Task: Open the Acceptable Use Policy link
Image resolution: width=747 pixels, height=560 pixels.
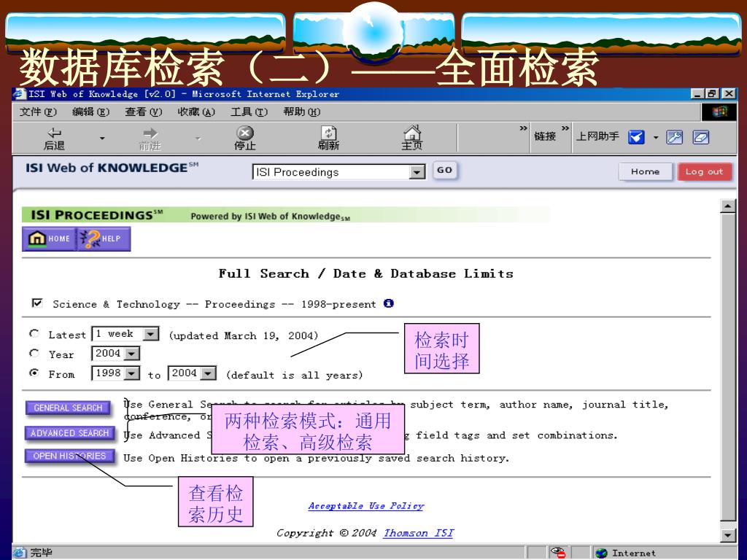Action: coord(366,506)
